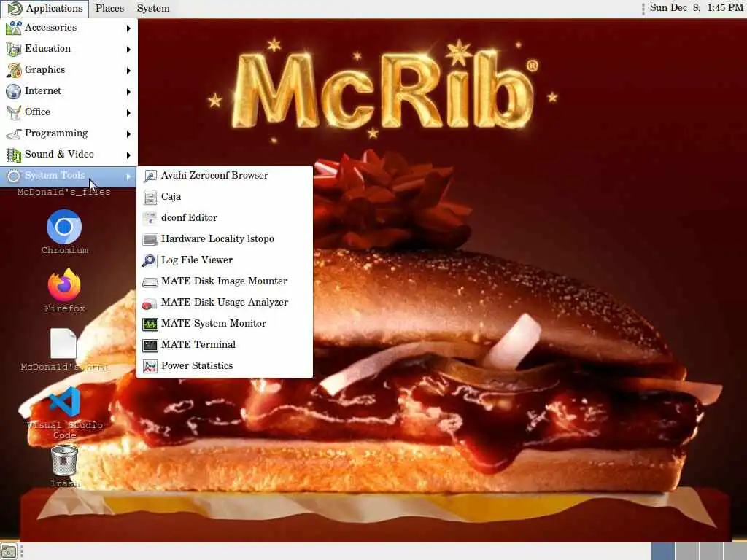Open the Internet category
The width and height of the screenshot is (747, 560).
click(69, 91)
